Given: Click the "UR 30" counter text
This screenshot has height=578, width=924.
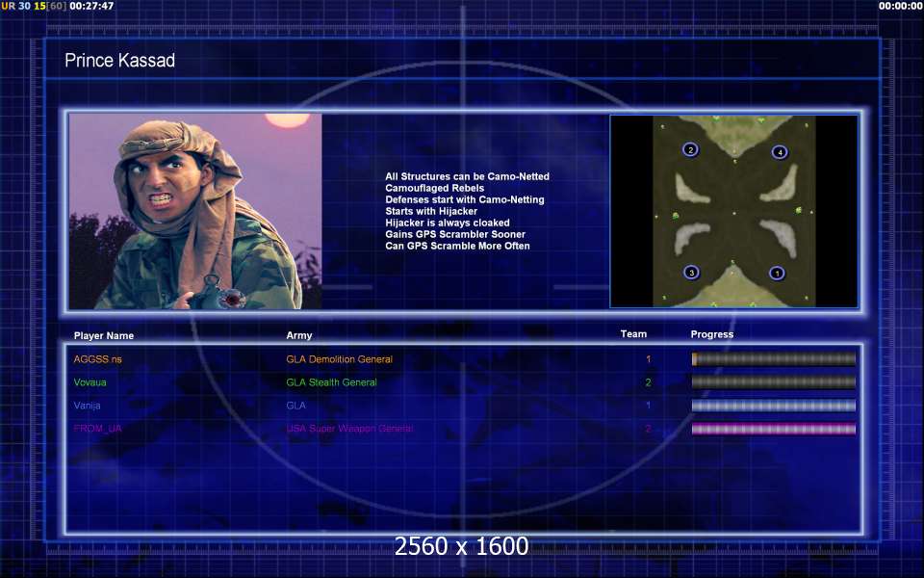Looking at the screenshot, I should [x=16, y=6].
